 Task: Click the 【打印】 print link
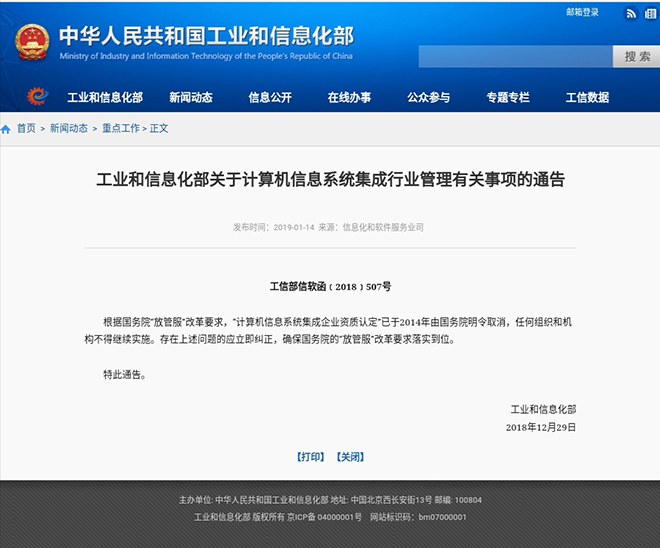point(310,457)
